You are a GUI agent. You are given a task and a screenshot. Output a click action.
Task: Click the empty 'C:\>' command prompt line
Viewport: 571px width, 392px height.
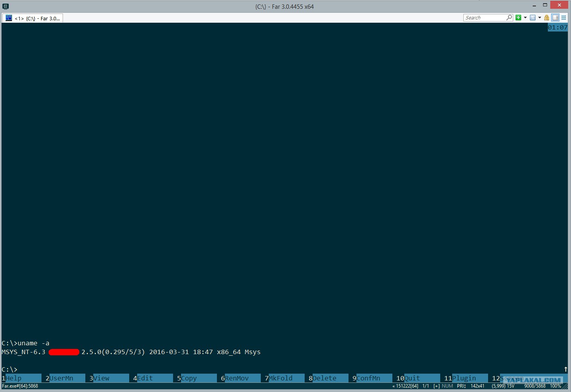point(10,369)
